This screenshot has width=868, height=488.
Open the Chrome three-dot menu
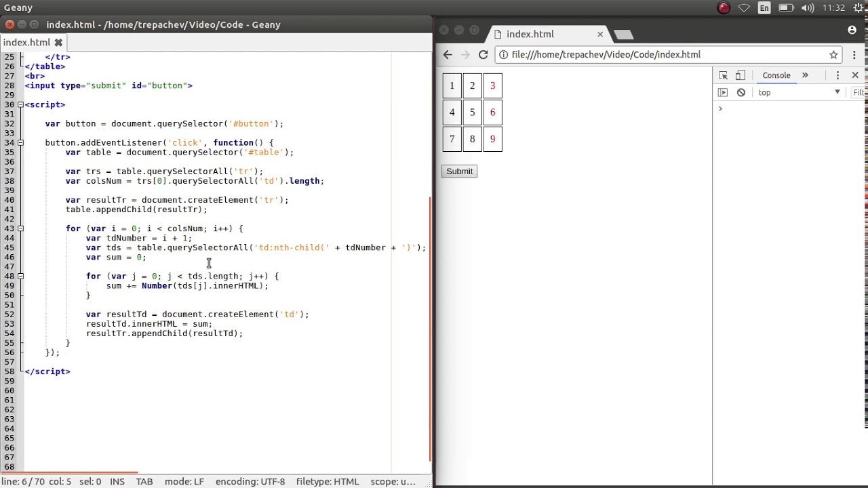click(x=854, y=55)
